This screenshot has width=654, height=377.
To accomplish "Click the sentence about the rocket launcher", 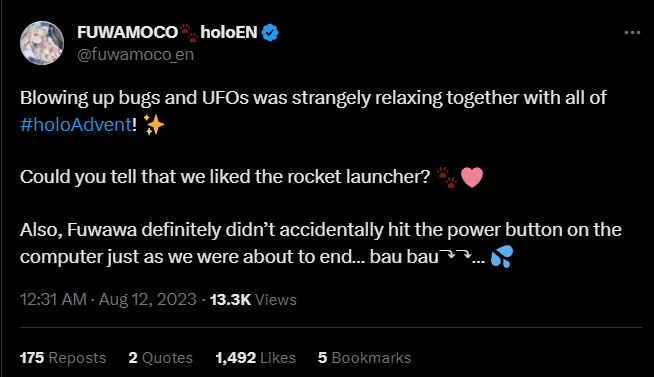I will pyautogui.click(x=225, y=177).
